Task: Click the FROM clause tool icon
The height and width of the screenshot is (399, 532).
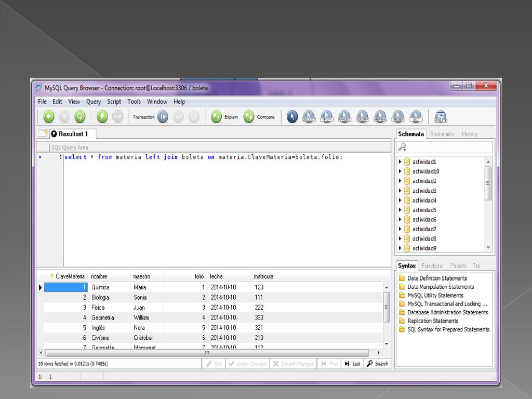Action: click(x=327, y=117)
